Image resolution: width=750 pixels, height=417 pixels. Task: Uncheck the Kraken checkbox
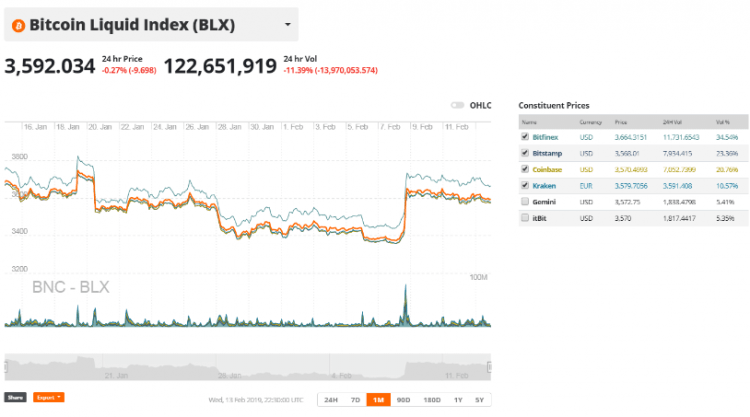coord(525,186)
